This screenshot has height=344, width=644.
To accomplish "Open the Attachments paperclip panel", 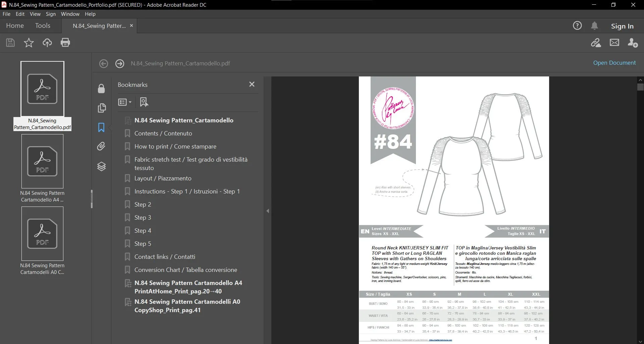I will 101,146.
